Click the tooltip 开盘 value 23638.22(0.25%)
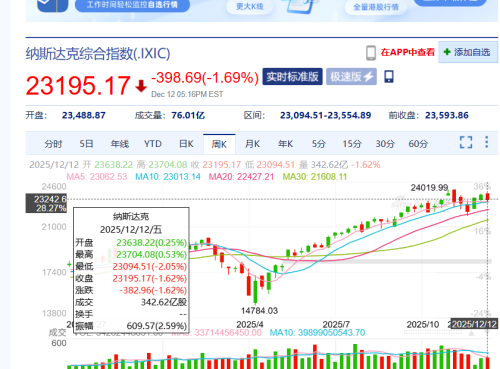The image size is (500, 369). click(151, 242)
